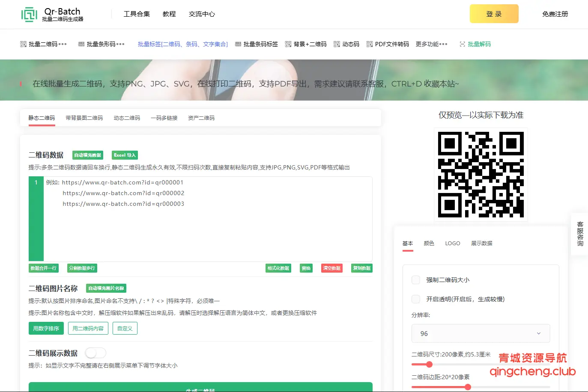Click the Qr-Batch logo icon
588x392 pixels.
pos(29,14)
